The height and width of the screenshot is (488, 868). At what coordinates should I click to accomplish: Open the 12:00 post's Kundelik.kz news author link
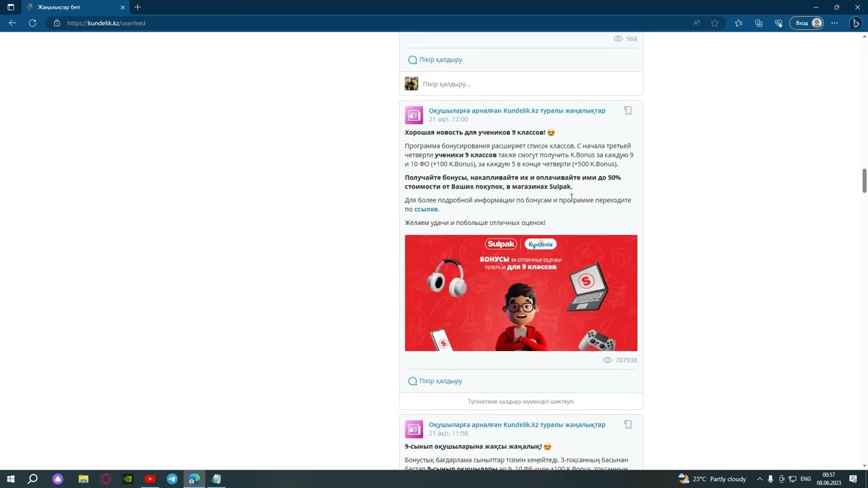click(517, 110)
